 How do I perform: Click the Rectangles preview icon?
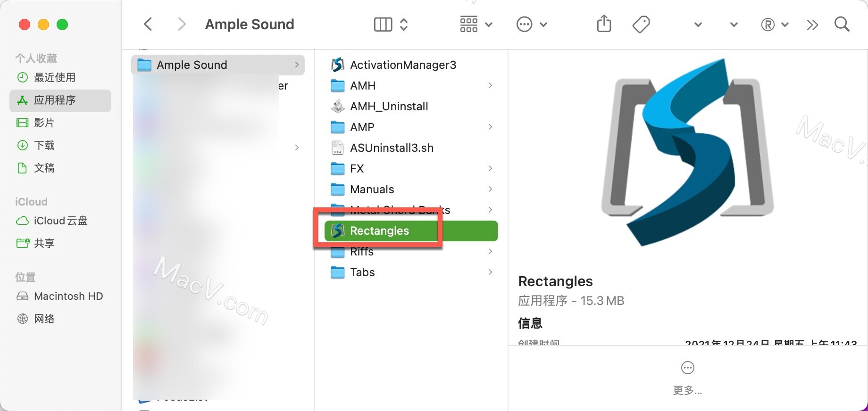[687, 152]
